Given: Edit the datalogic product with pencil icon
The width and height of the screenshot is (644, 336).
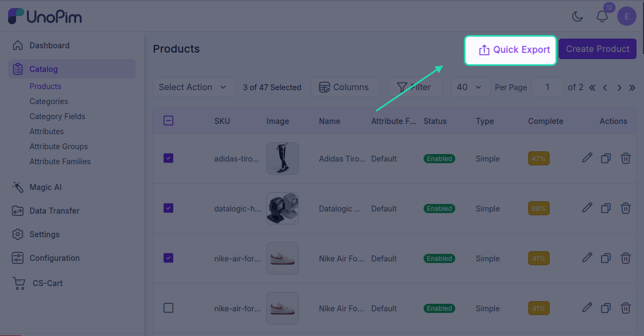Looking at the screenshot, I should [x=587, y=208].
